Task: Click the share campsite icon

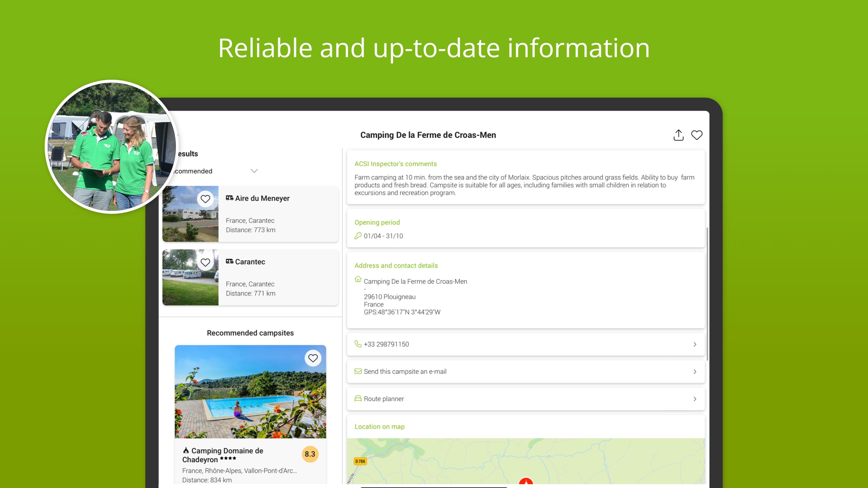Action: tap(678, 135)
